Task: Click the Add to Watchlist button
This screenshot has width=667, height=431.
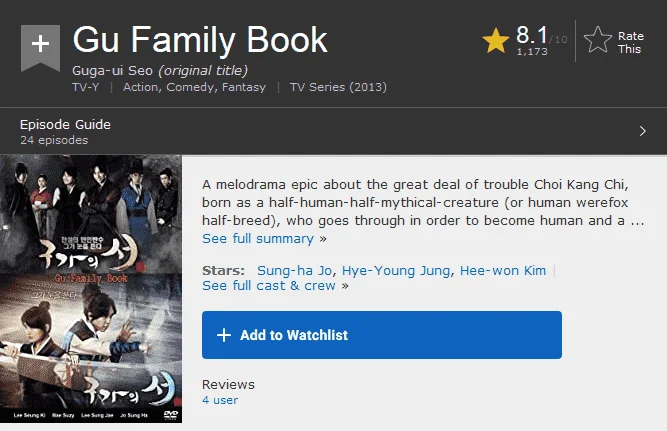Action: coord(382,335)
